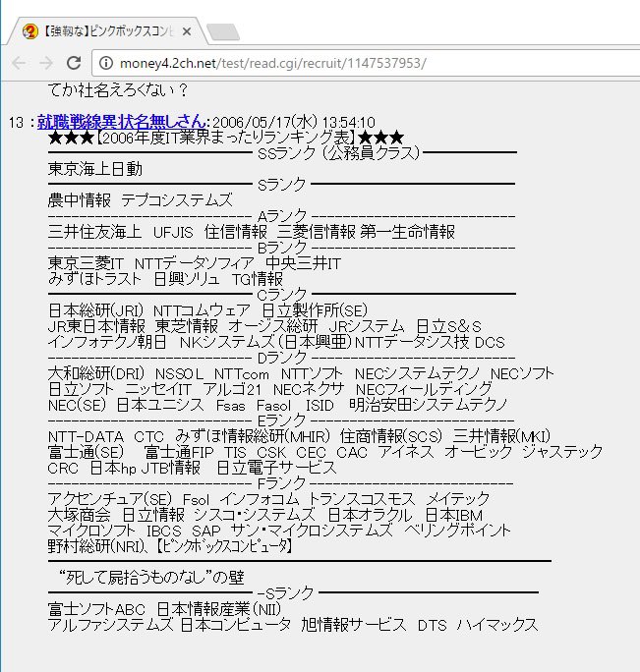Screen dimensions: 640x672
Task: Click the 2006/05/17(水) 13:54:10 timestamp
Action: click(294, 123)
